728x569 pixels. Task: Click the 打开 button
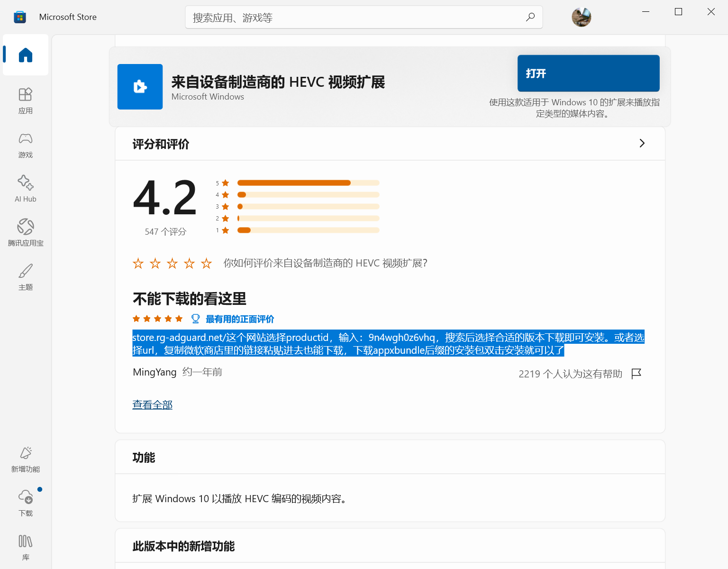pos(588,73)
